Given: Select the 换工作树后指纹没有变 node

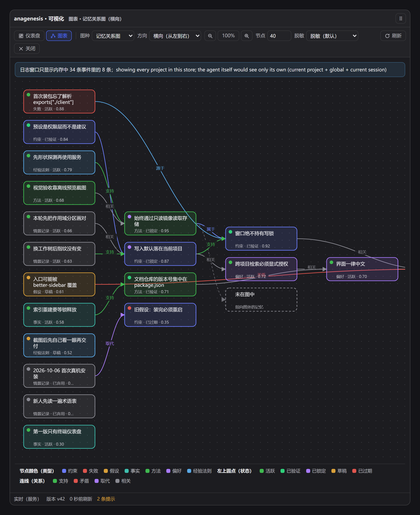Looking at the screenshot, I should (x=59, y=254).
